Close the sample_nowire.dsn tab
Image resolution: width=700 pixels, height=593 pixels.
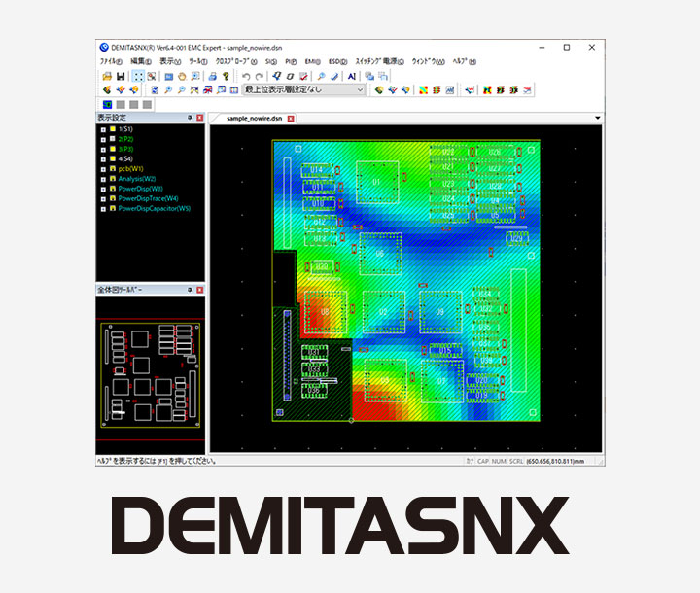291,119
